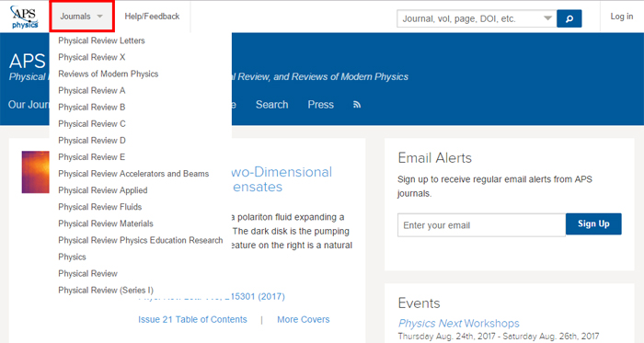This screenshot has height=343, width=644.
Task: Open Physical Review (Series I)
Action: 106,290
